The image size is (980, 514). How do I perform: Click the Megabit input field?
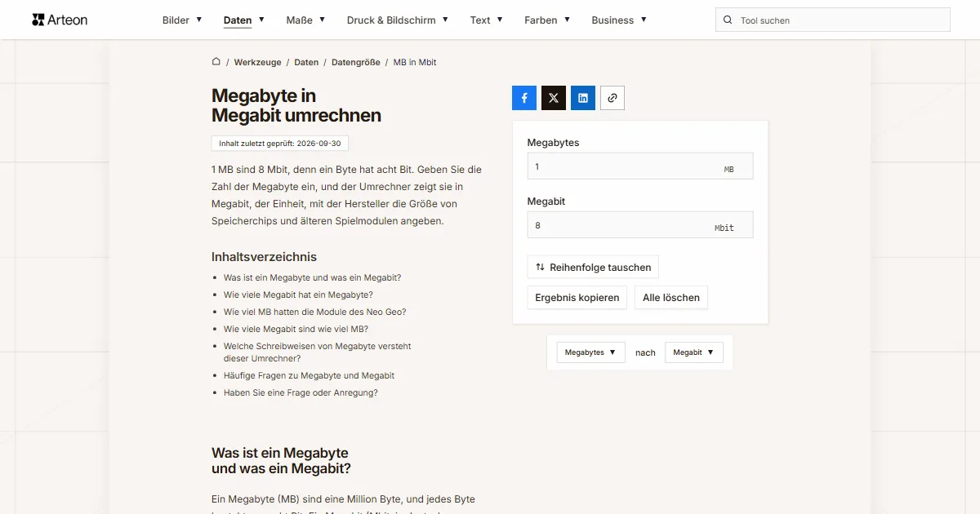(640, 225)
